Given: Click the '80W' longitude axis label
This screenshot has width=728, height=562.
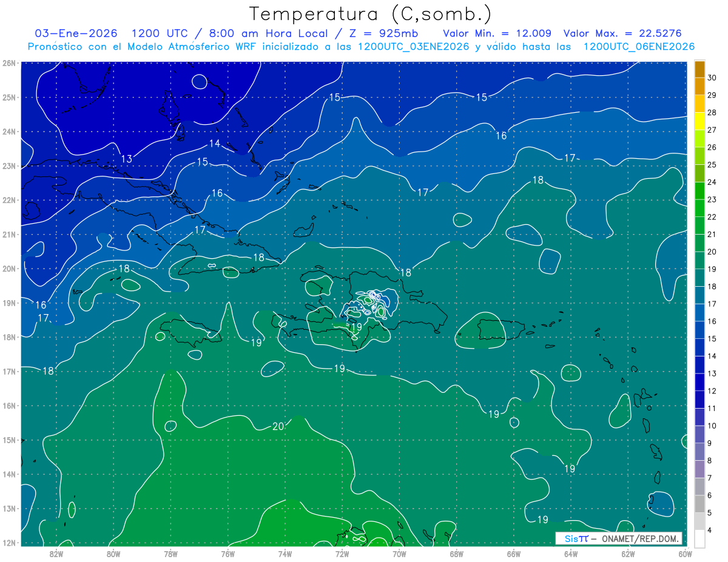Looking at the screenshot, I should (113, 554).
